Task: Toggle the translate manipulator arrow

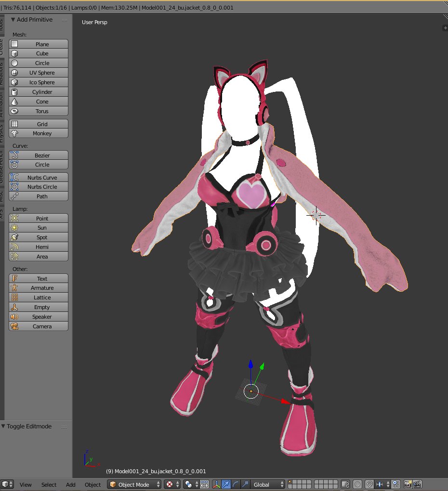Action: 226,484
